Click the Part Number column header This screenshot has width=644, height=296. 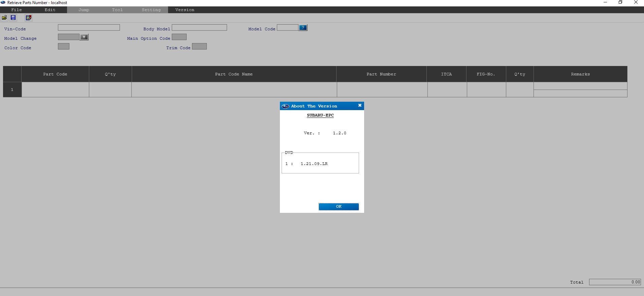(x=382, y=74)
